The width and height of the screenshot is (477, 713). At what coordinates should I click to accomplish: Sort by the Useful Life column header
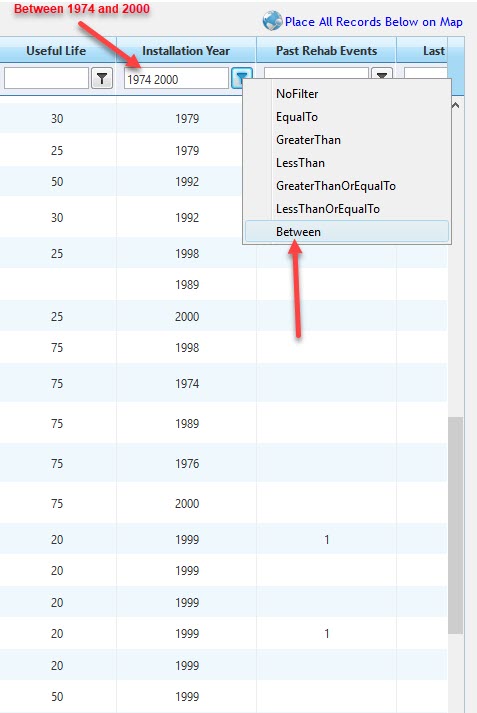click(x=56, y=50)
